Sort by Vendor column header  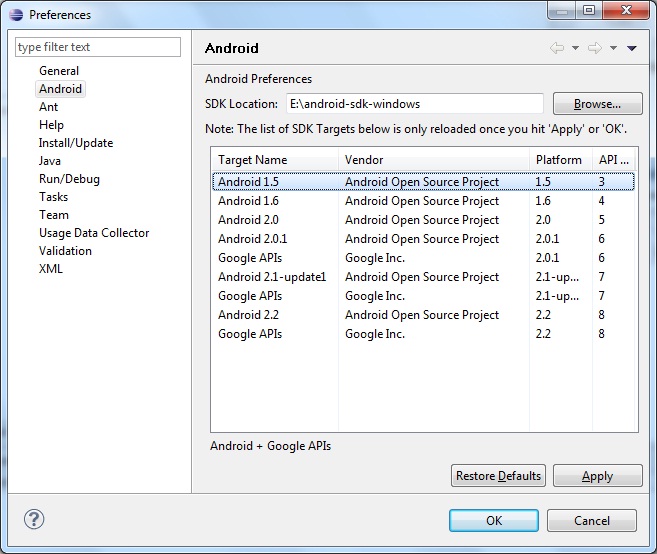434,160
